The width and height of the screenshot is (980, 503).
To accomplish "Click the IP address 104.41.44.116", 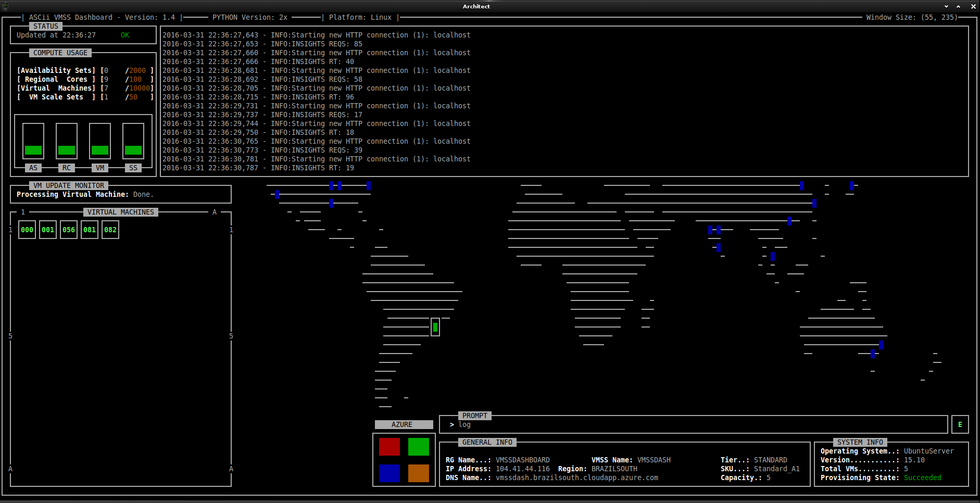I will pos(523,469).
